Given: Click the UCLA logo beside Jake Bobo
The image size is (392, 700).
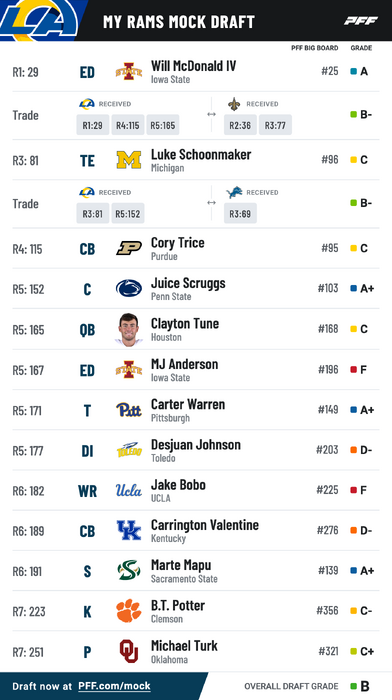Looking at the screenshot, I should coord(129,490).
